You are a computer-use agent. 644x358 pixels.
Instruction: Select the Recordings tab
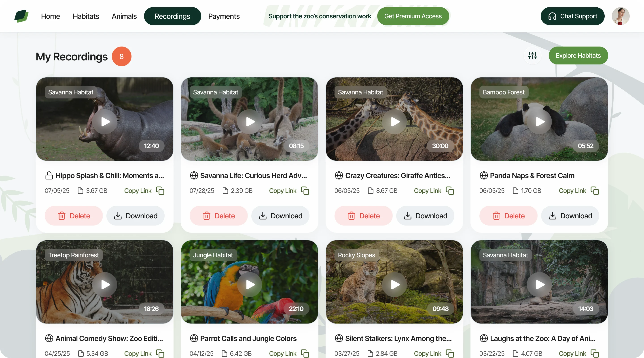172,16
